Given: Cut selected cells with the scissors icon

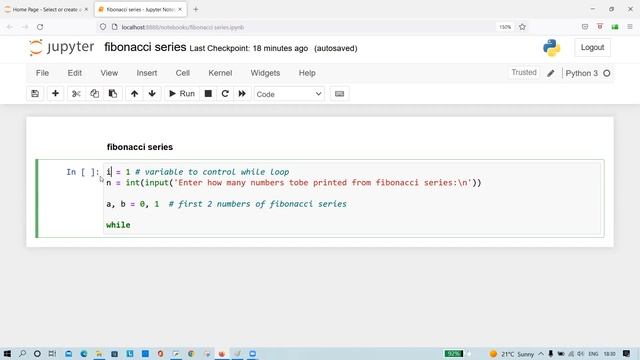Looking at the screenshot, I should point(76,94).
